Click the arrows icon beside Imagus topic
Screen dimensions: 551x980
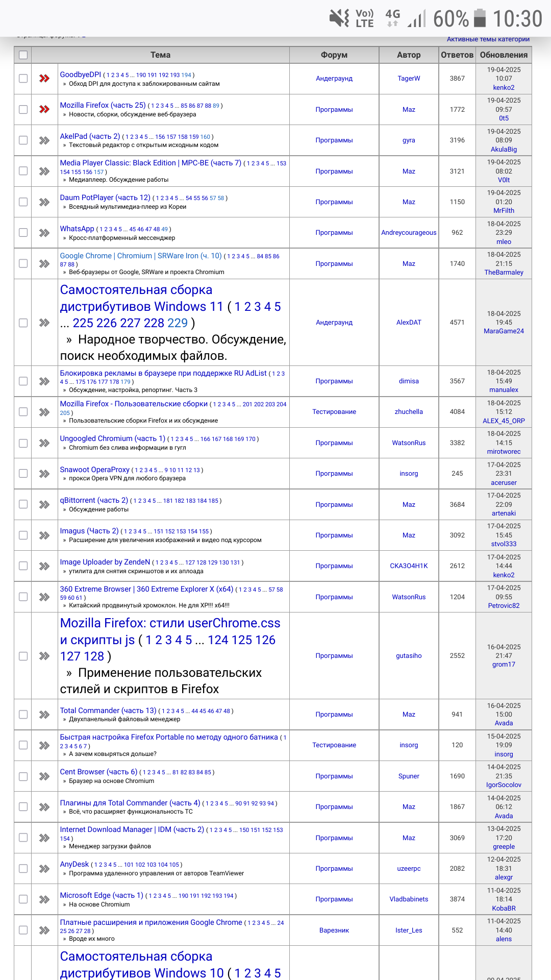point(44,535)
